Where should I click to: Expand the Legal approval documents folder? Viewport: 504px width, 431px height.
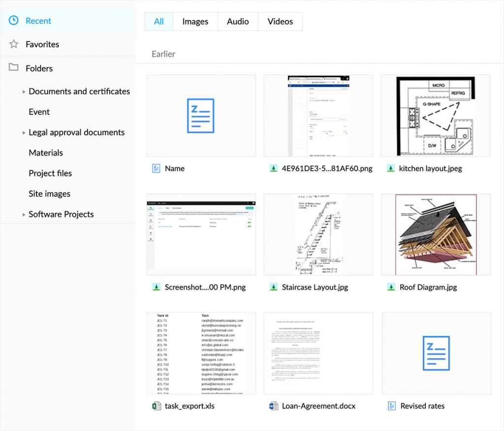23,132
